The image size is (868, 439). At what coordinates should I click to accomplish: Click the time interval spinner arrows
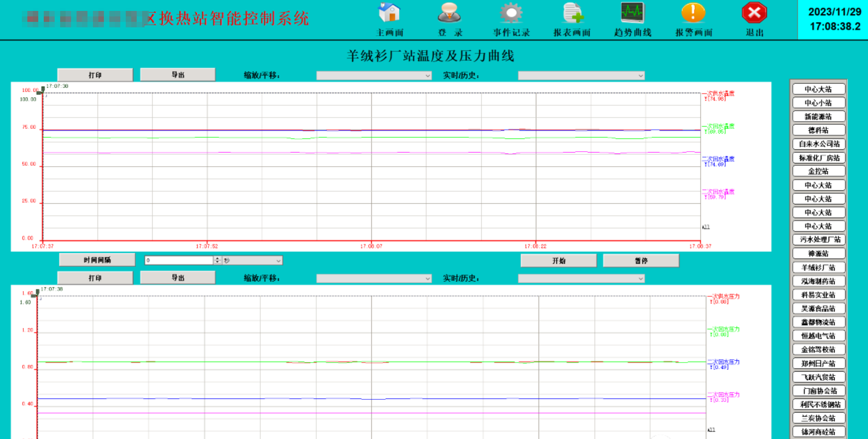click(x=217, y=260)
